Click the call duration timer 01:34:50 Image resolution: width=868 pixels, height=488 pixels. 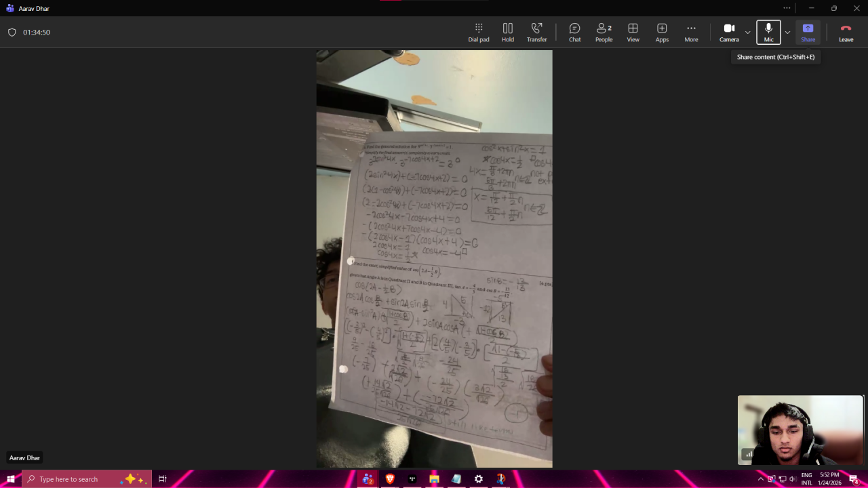[37, 32]
